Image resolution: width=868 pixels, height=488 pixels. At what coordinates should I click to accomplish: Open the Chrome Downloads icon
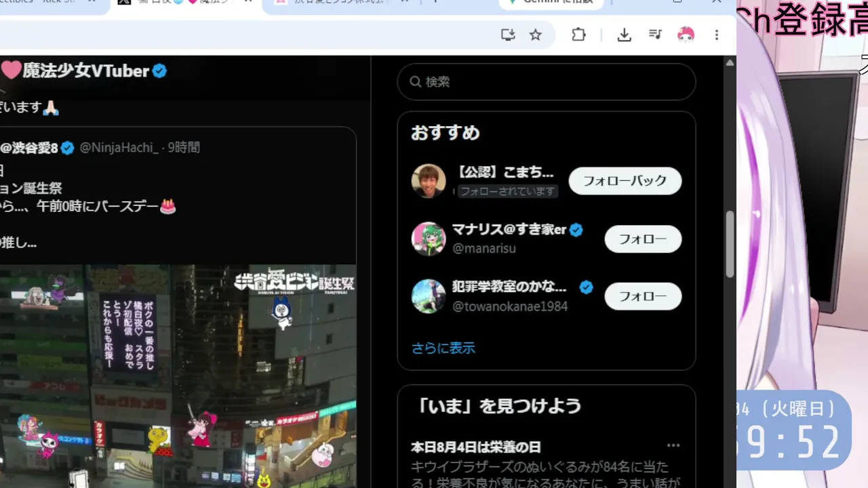tap(625, 35)
